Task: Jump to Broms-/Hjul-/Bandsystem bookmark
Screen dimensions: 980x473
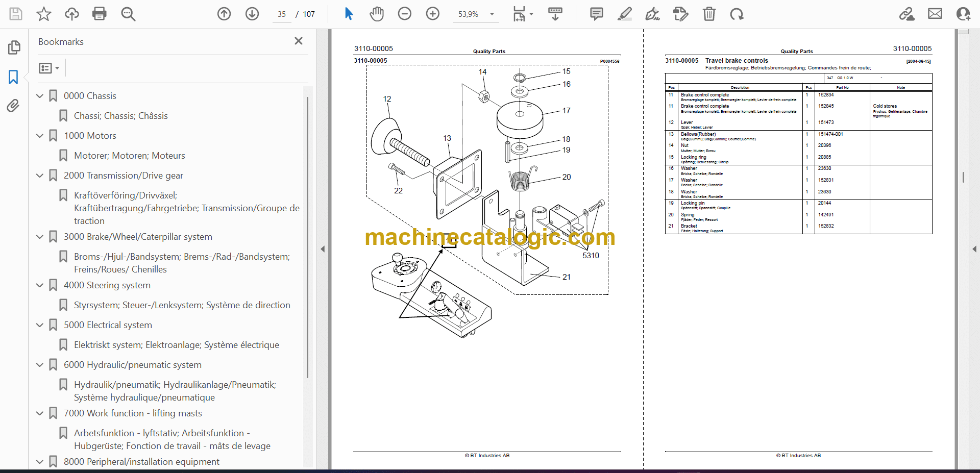Action: tap(182, 263)
